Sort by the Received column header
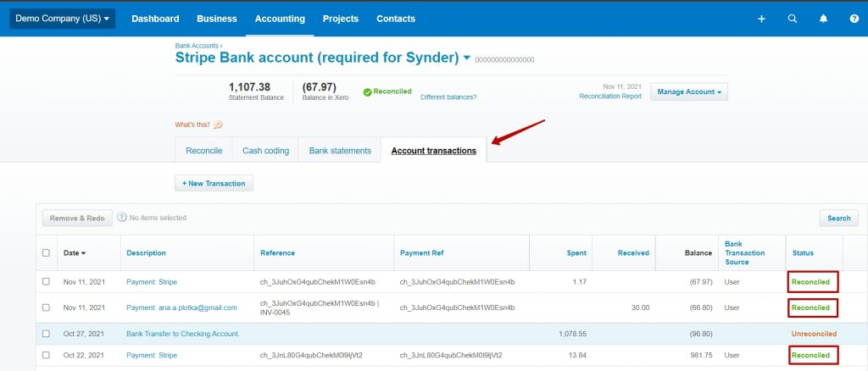This screenshot has height=371, width=868. click(x=633, y=252)
